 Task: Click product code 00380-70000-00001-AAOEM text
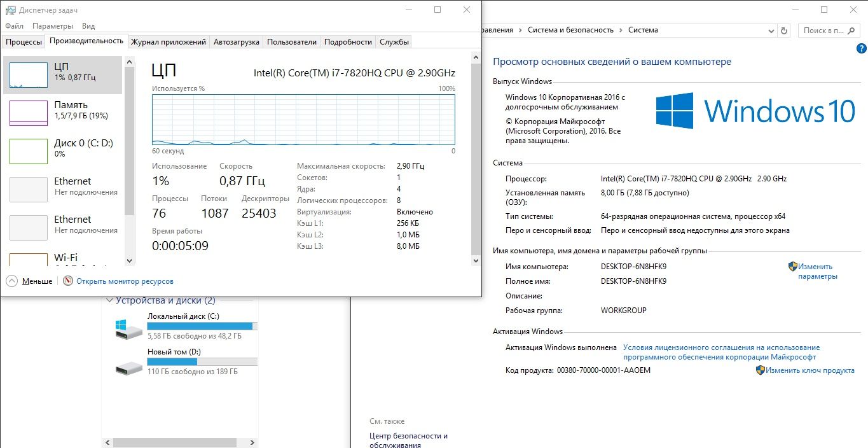click(603, 370)
